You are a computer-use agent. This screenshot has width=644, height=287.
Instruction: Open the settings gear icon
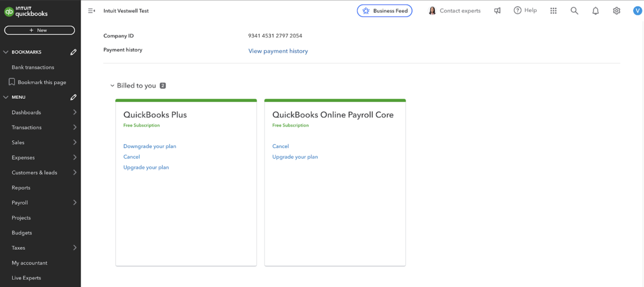pos(616,11)
